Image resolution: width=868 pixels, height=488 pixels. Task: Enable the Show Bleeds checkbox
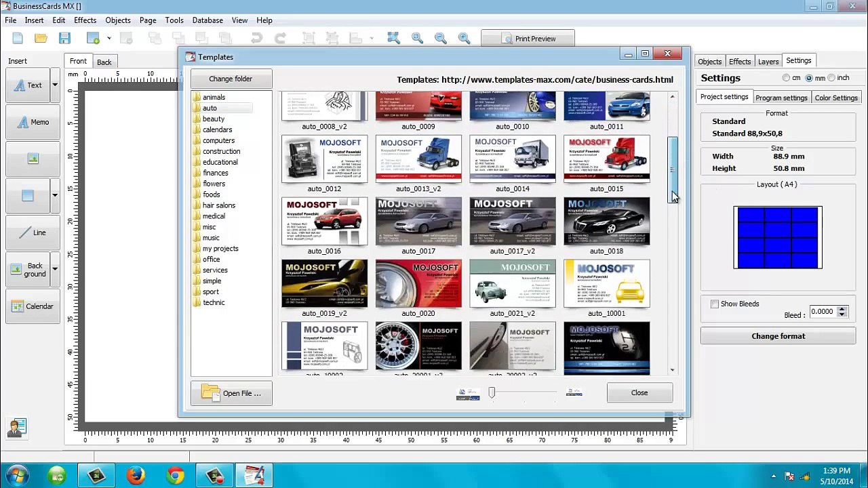tap(715, 304)
